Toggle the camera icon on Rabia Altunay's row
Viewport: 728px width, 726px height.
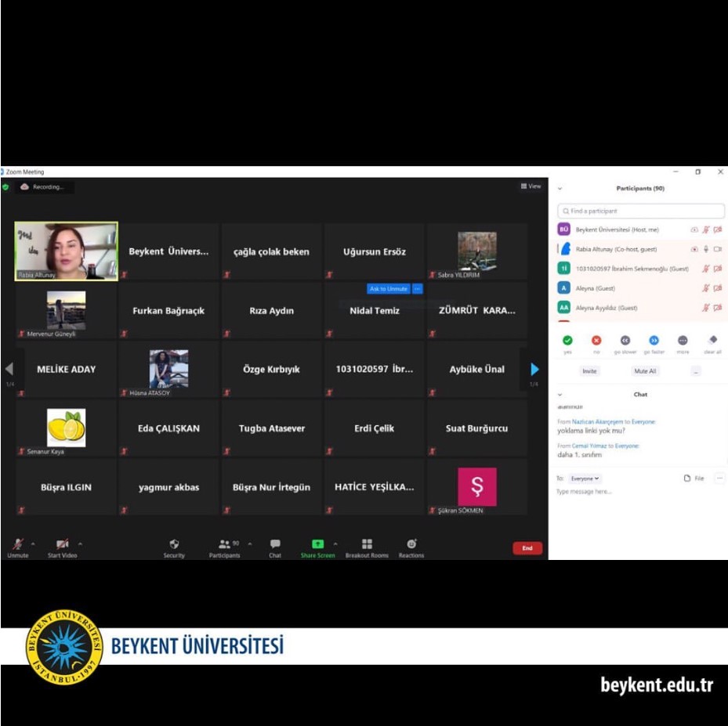718,249
